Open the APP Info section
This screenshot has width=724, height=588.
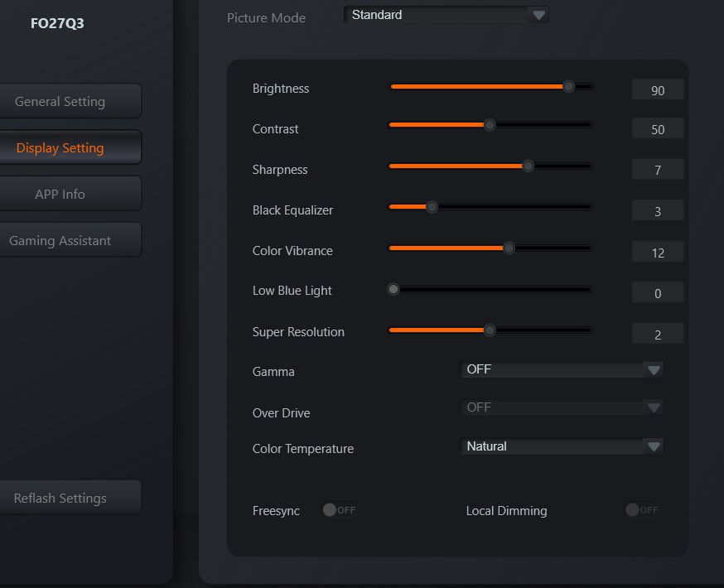70,194
